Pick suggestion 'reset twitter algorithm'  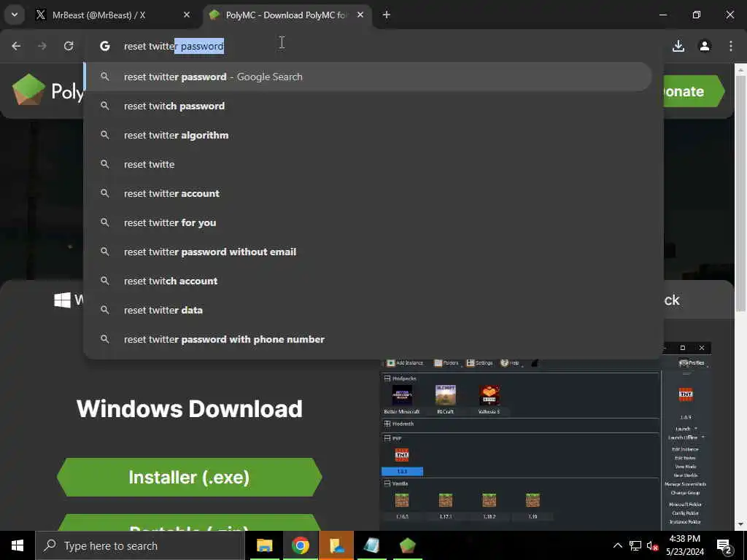tap(368, 135)
